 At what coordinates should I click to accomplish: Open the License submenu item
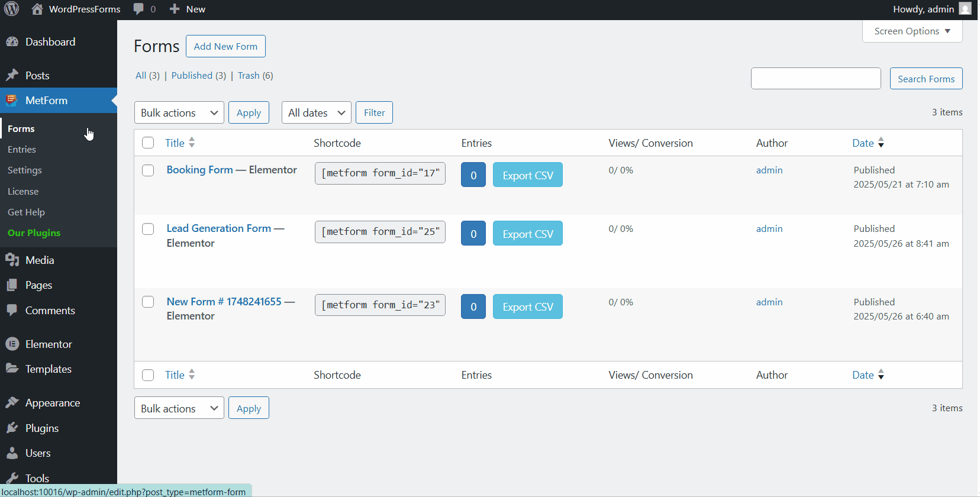click(23, 191)
